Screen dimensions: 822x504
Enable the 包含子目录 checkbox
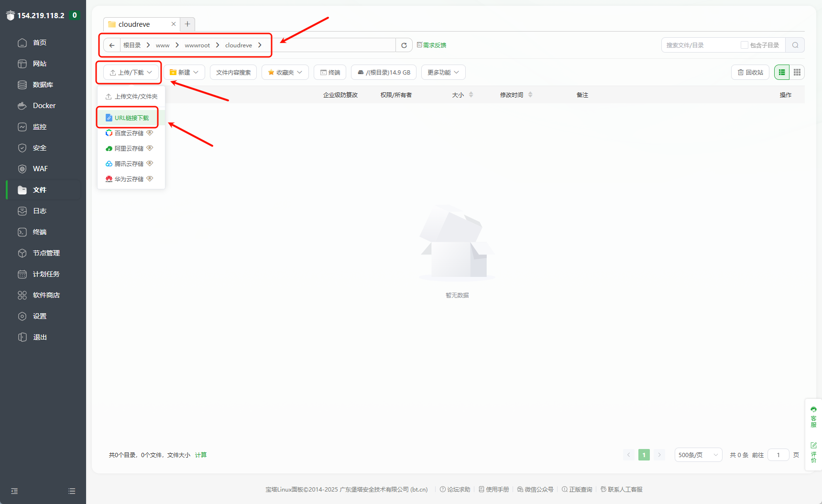pyautogui.click(x=744, y=45)
